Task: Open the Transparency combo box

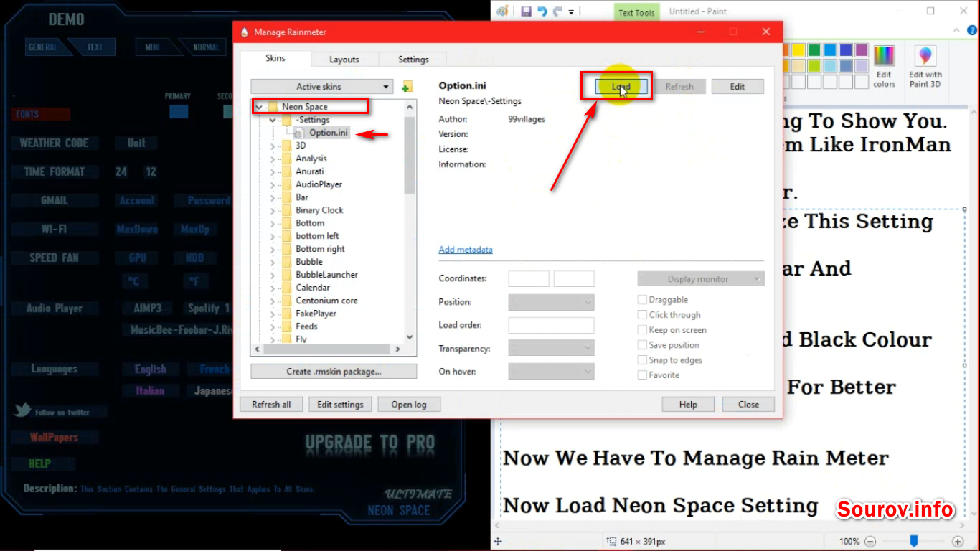Action: tap(551, 349)
